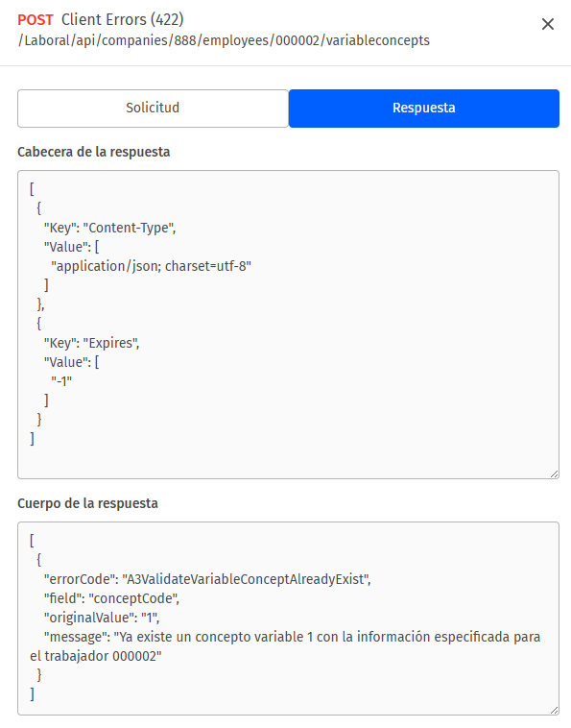Click the "-1" Expires value
Viewport: 571px width, 728px height.
pos(61,381)
